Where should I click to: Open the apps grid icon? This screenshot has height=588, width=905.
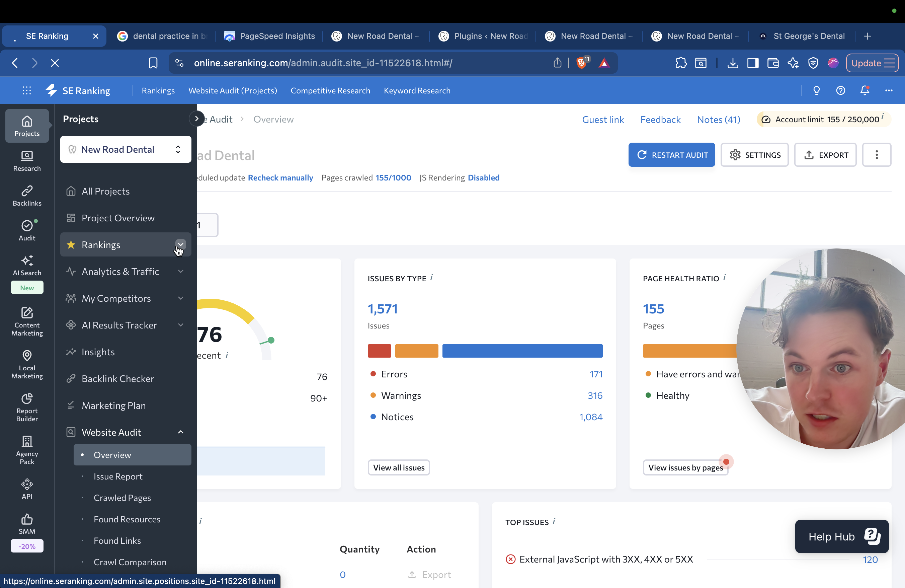[27, 90]
